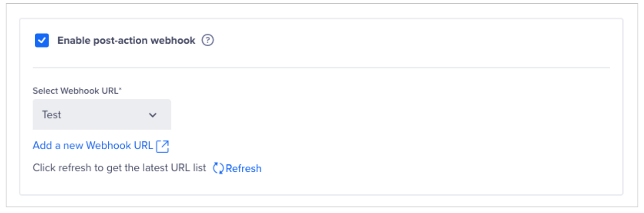The width and height of the screenshot is (644, 213).
Task: Click the "Test" selected value
Action: pos(52,115)
